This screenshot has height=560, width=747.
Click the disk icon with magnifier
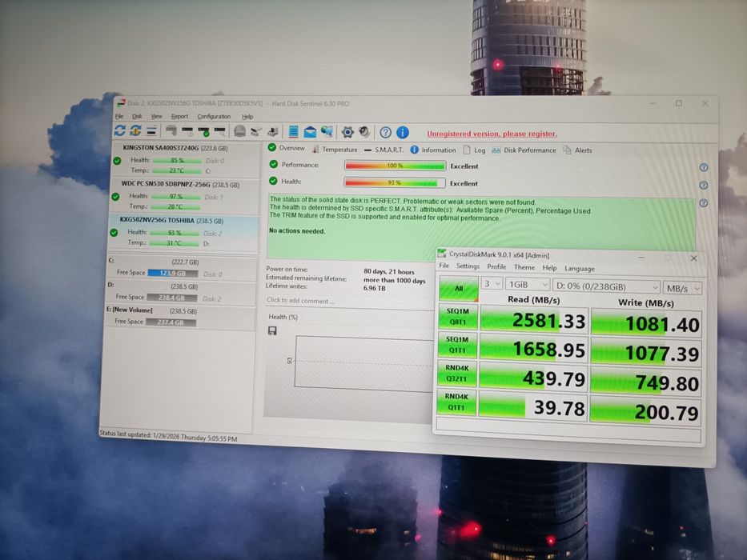pyautogui.click(x=219, y=131)
